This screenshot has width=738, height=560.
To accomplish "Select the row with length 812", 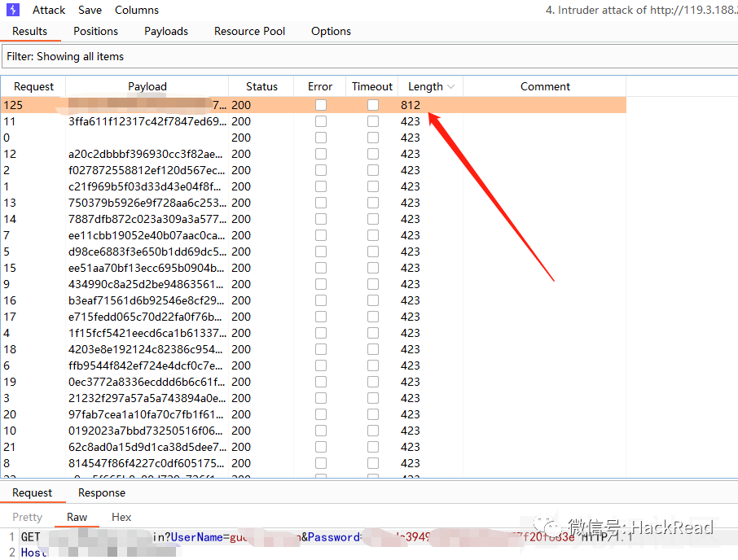I will pyautogui.click(x=314, y=105).
